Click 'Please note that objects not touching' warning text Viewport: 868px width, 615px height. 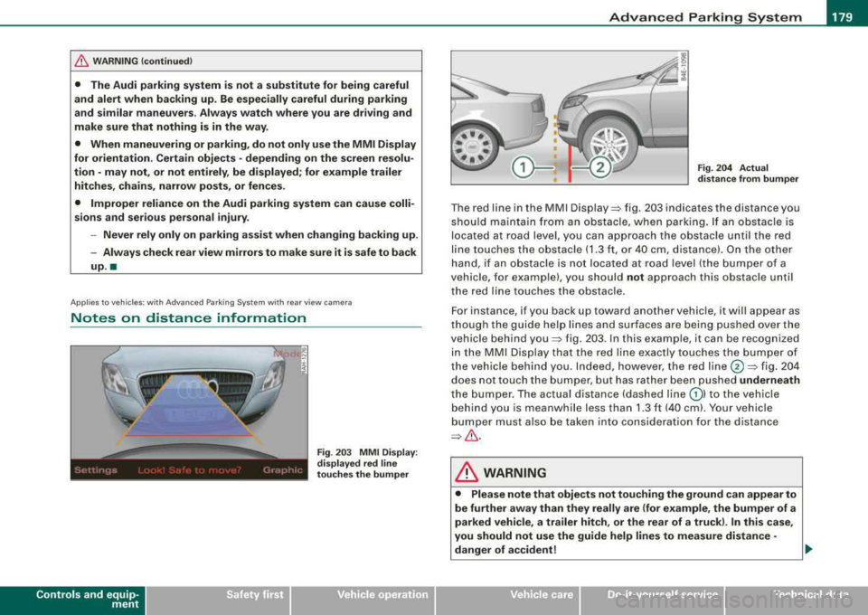(626, 522)
